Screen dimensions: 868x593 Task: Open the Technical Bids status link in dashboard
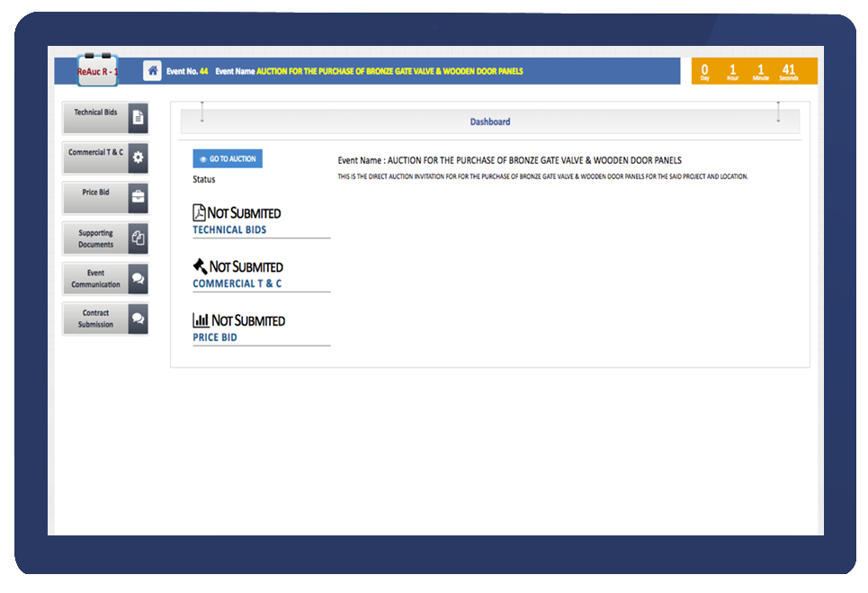(x=229, y=230)
